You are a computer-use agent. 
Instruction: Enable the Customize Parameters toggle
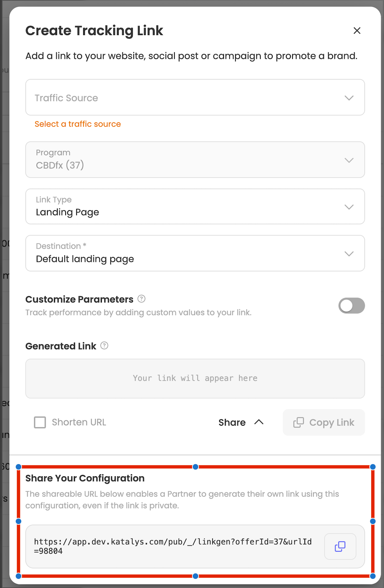[351, 306]
